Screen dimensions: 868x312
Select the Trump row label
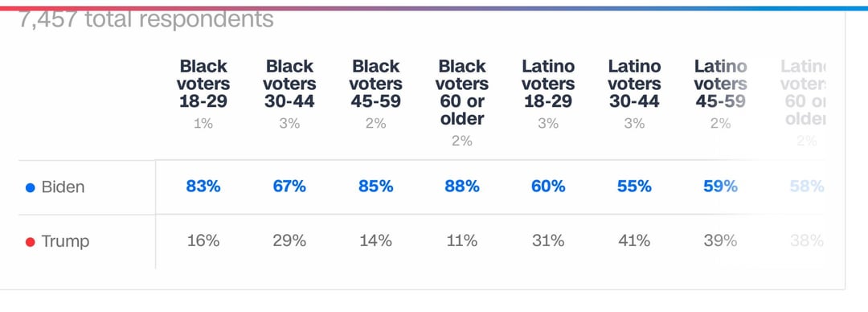65,241
